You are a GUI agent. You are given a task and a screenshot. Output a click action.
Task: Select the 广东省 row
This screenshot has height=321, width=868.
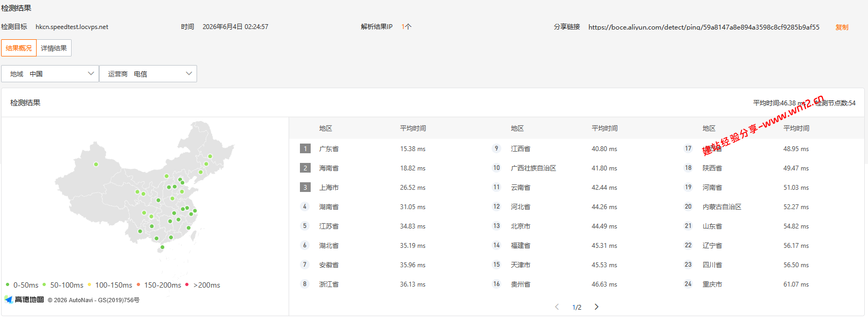coord(385,149)
